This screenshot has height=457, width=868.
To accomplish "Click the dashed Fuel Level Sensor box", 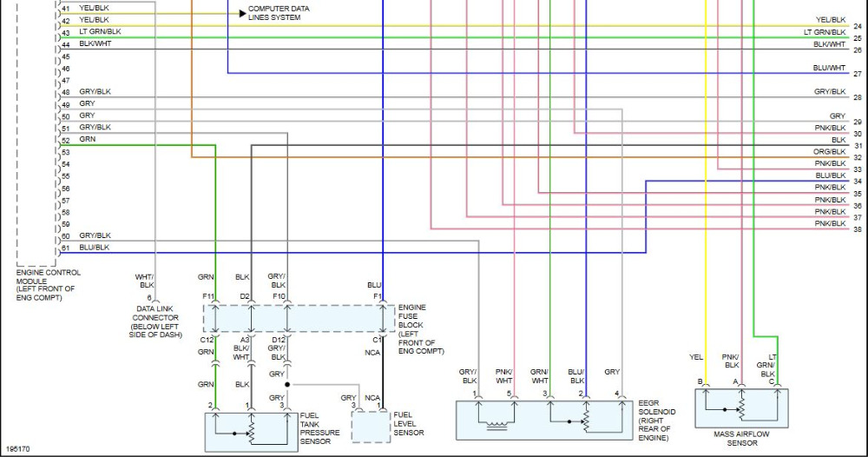I will tap(371, 427).
